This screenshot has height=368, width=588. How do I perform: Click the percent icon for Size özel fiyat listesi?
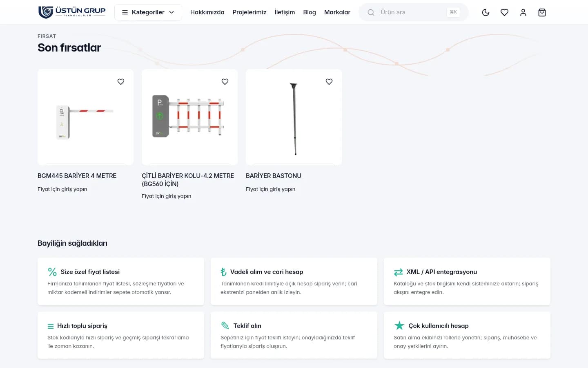click(x=52, y=272)
